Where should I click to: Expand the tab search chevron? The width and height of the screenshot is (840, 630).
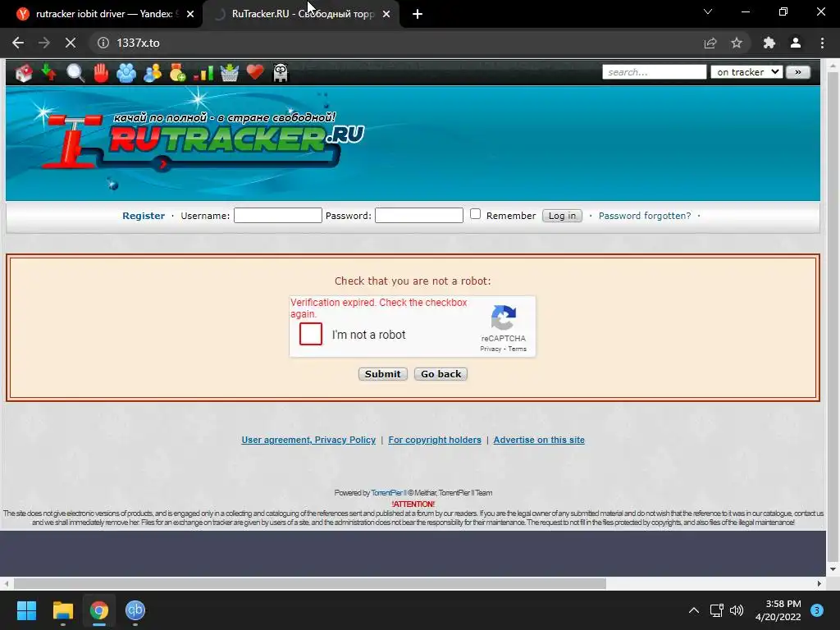[708, 11]
